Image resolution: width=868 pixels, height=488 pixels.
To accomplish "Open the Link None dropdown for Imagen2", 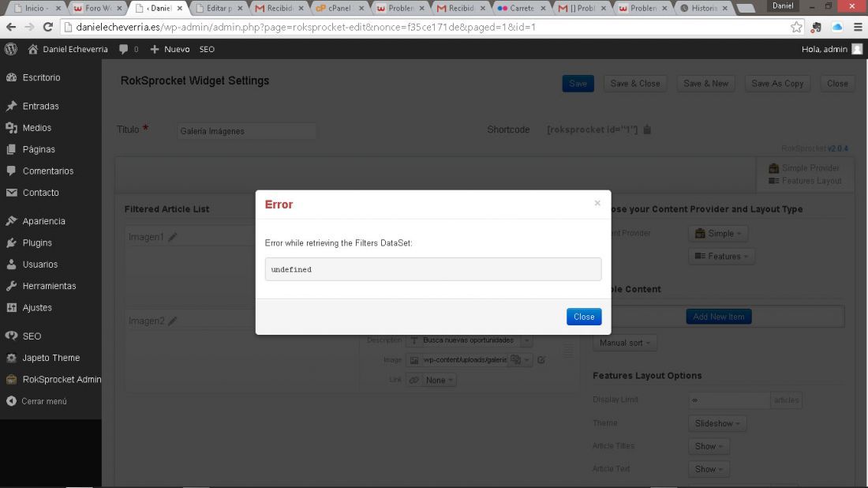I will [x=440, y=380].
